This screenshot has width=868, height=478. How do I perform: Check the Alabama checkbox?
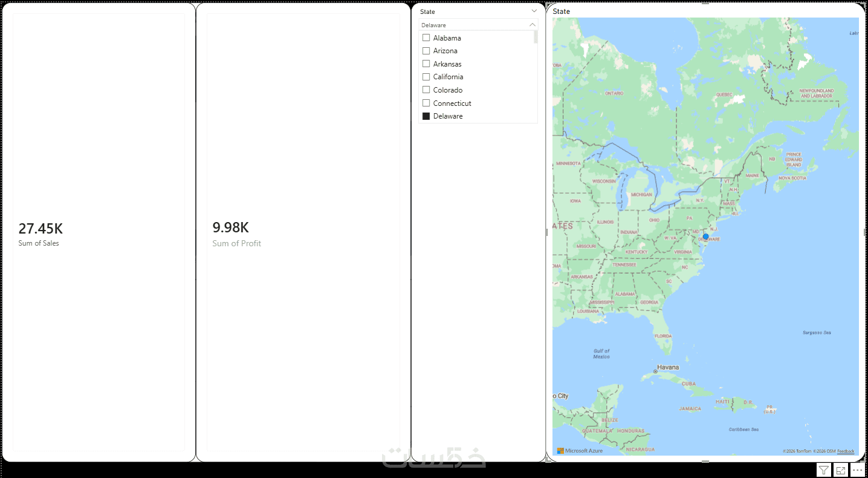(x=426, y=38)
